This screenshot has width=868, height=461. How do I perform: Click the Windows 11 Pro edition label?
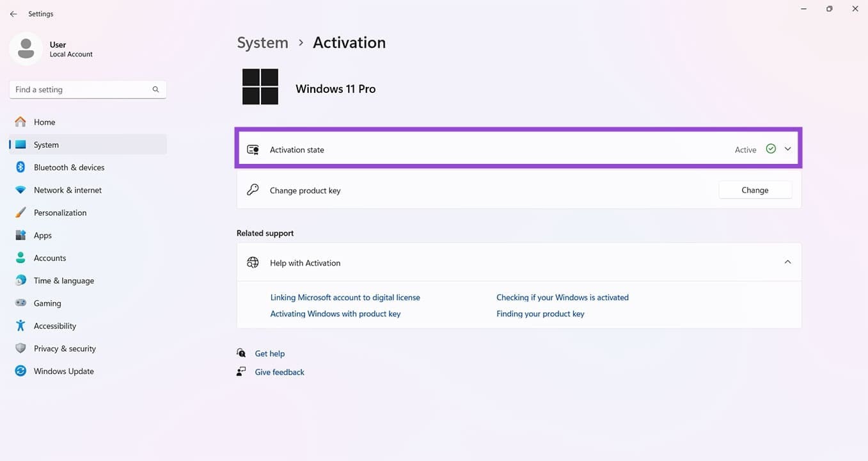pyautogui.click(x=336, y=89)
